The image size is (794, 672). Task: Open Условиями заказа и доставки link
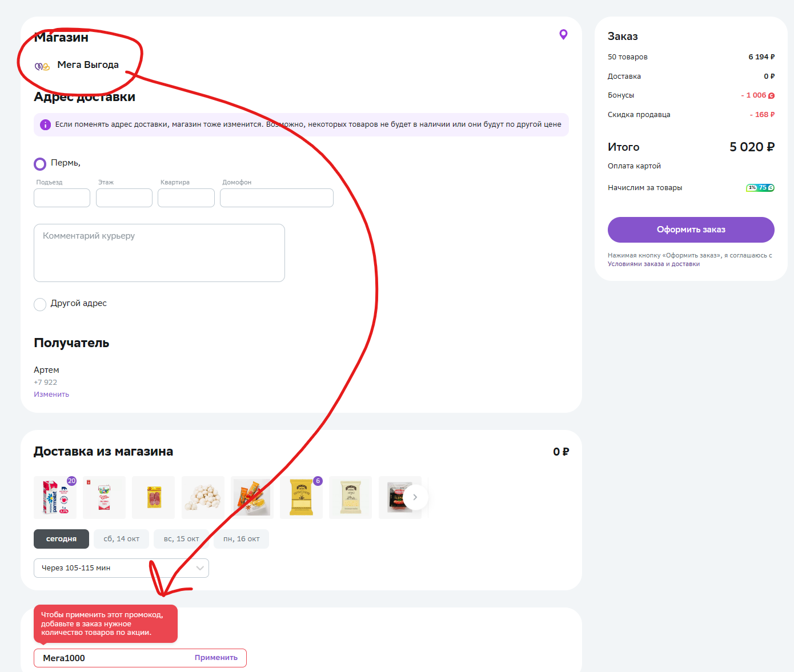click(x=653, y=264)
